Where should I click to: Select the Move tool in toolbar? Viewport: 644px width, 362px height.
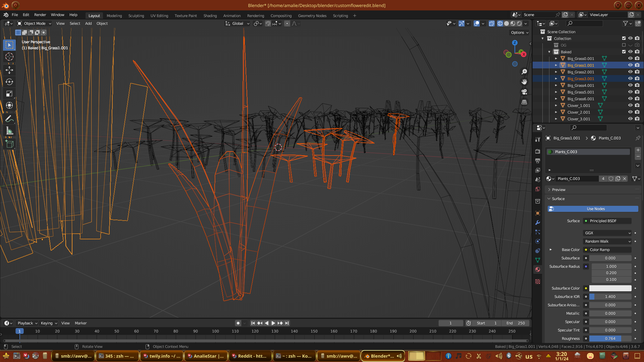click(x=9, y=70)
